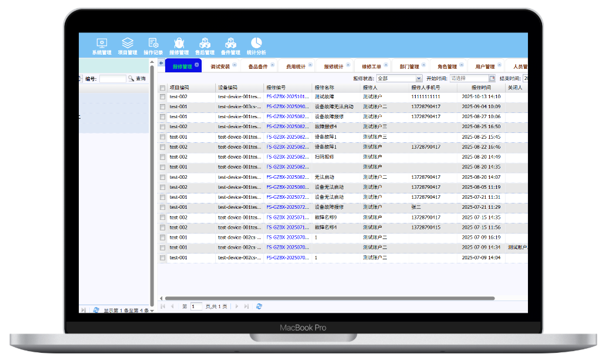
Task: Switch to the 维修工单 tab
Action: [372, 67]
